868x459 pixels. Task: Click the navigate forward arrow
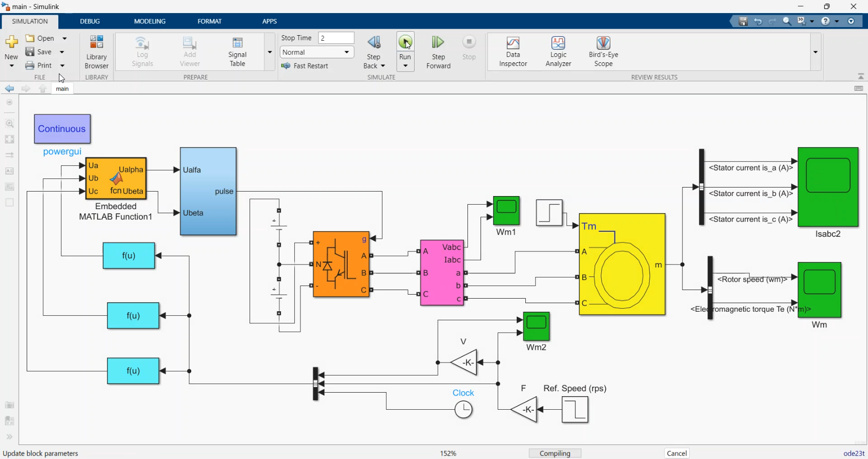26,88
